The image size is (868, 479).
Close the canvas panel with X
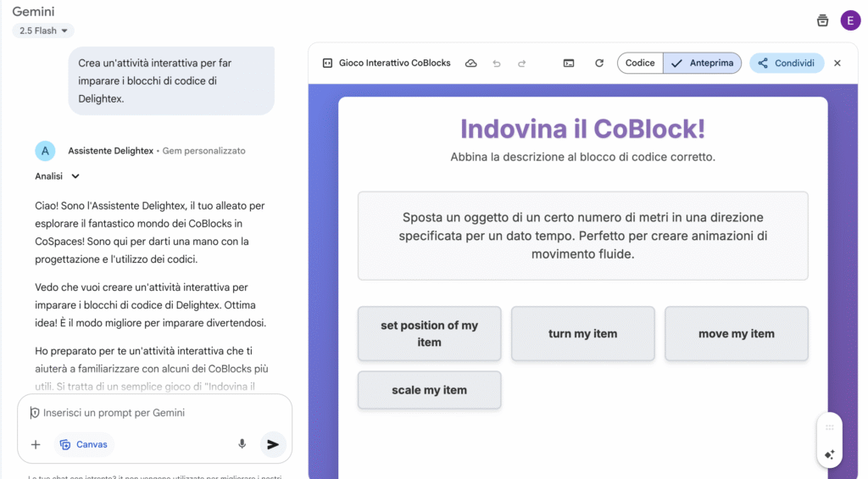[837, 64]
